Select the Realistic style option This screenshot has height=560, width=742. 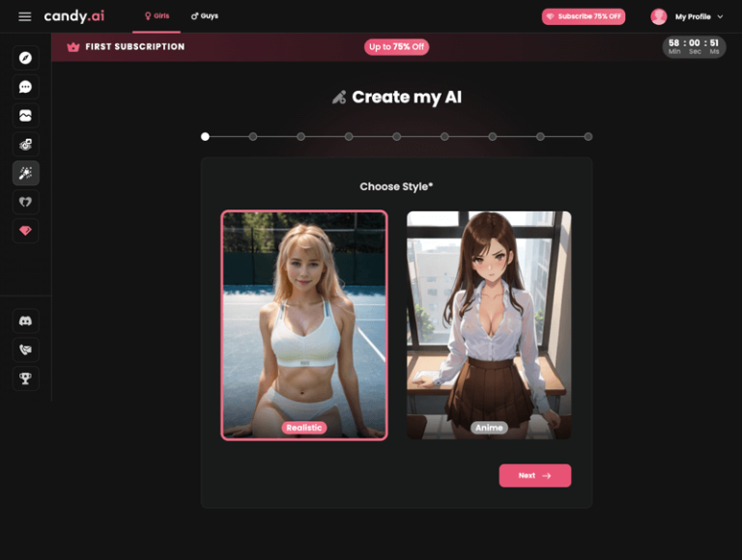click(x=304, y=324)
